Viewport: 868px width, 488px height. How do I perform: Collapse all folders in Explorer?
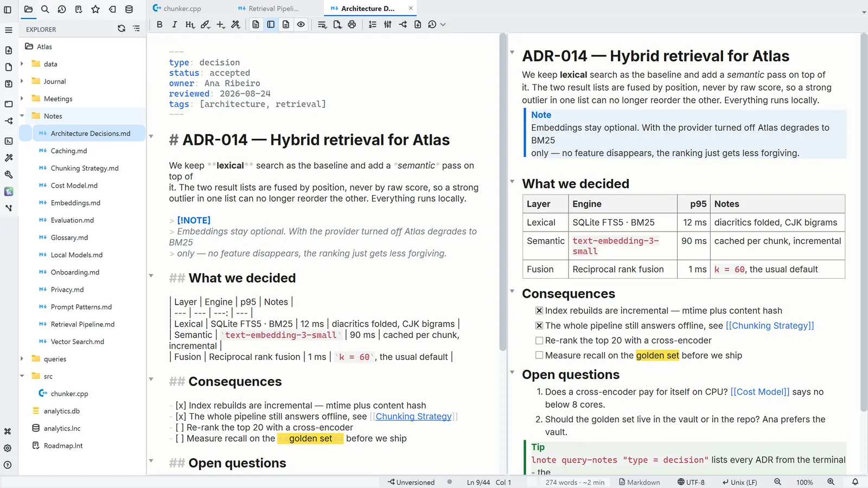tap(136, 29)
